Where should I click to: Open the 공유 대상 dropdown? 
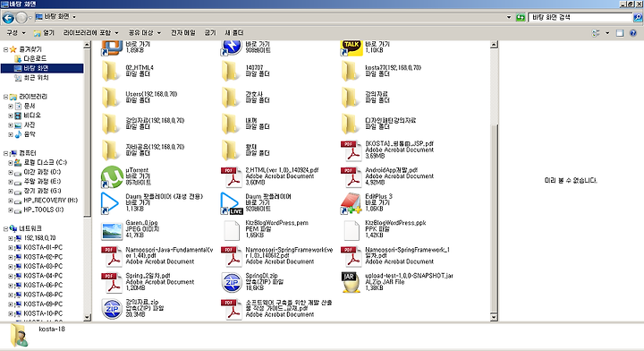[x=145, y=33]
